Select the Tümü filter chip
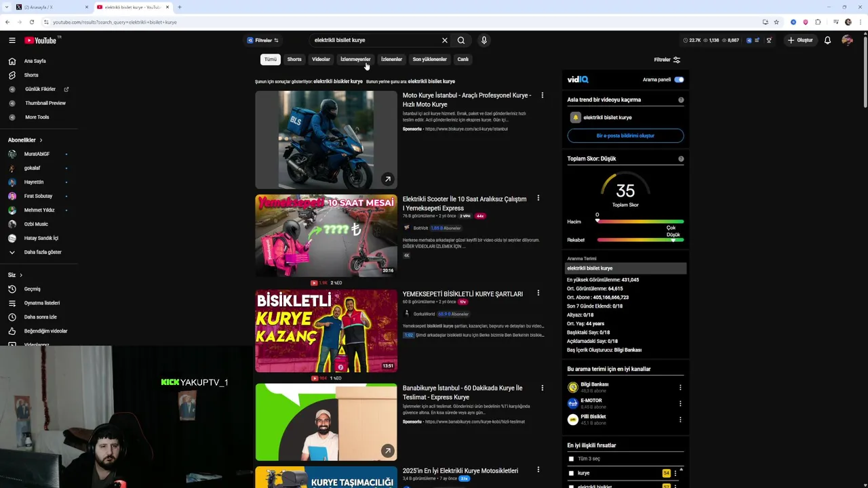This screenshot has height=488, width=868. point(271,60)
